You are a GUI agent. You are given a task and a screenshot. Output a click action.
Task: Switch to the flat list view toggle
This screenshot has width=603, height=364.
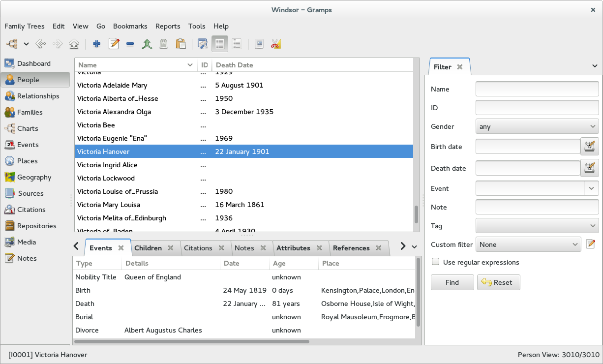point(220,44)
